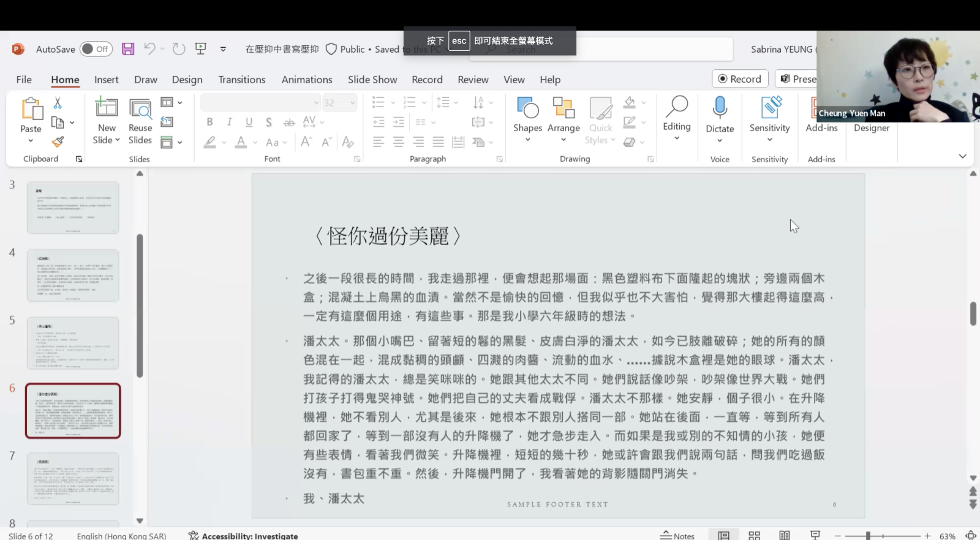Toggle the AutoSave switch
Viewport: 980px width, 540px height.
coord(96,49)
